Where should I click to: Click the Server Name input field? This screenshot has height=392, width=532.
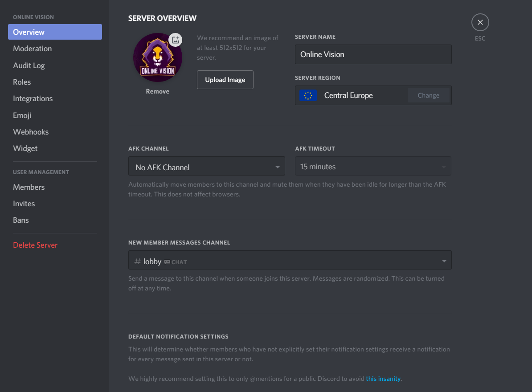click(373, 54)
